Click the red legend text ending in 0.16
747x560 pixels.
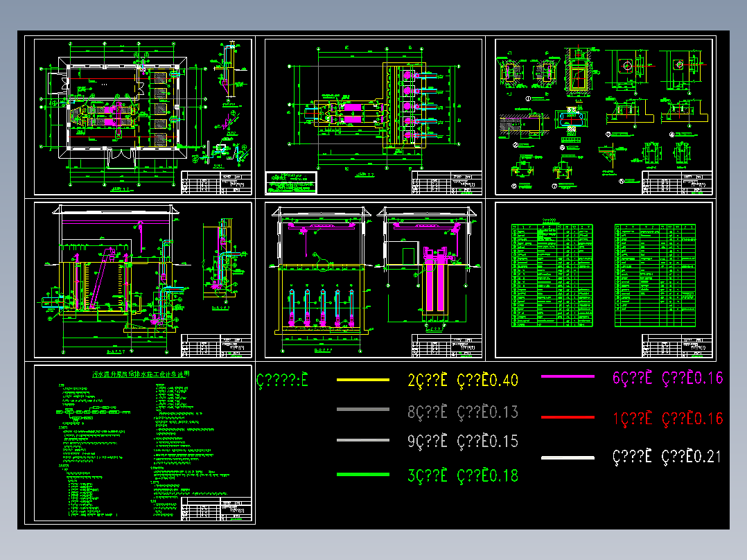point(668,419)
